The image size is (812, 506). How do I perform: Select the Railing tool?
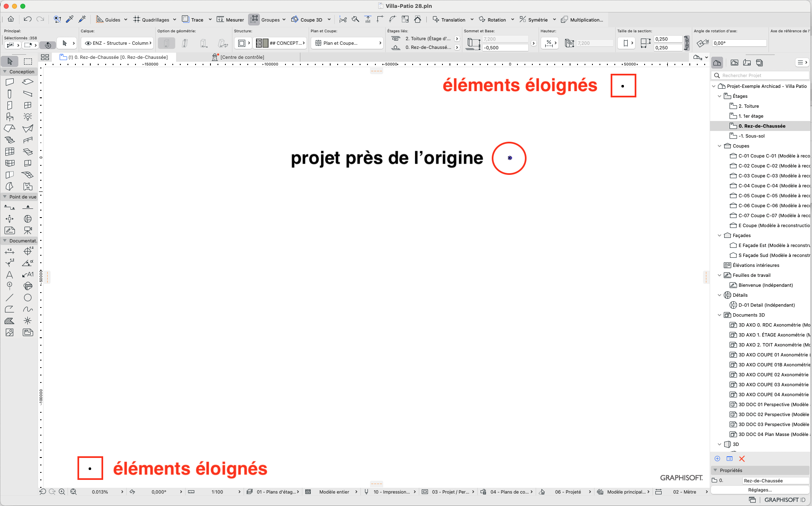[28, 140]
